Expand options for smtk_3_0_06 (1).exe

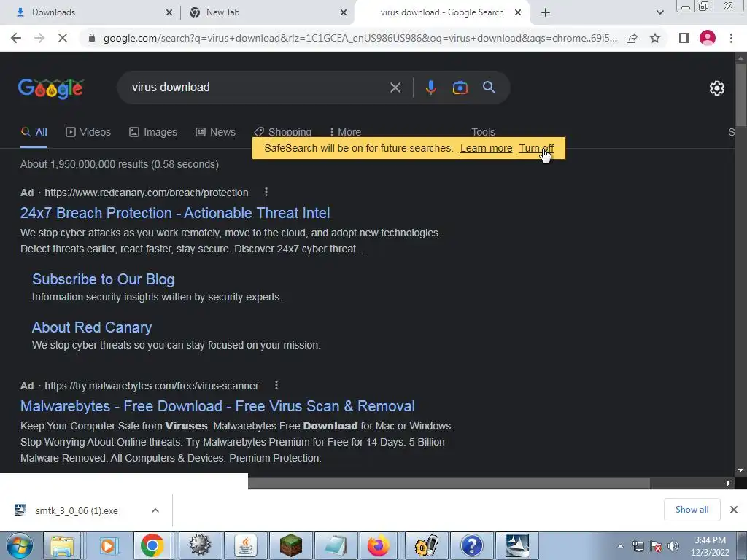click(155, 510)
